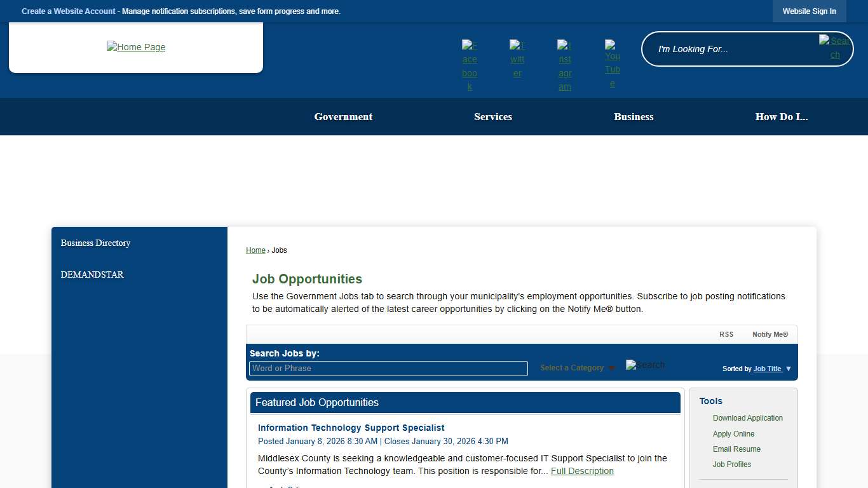The width and height of the screenshot is (868, 488).
Task: Click the search magnifier in the search bar
Action: (x=835, y=47)
